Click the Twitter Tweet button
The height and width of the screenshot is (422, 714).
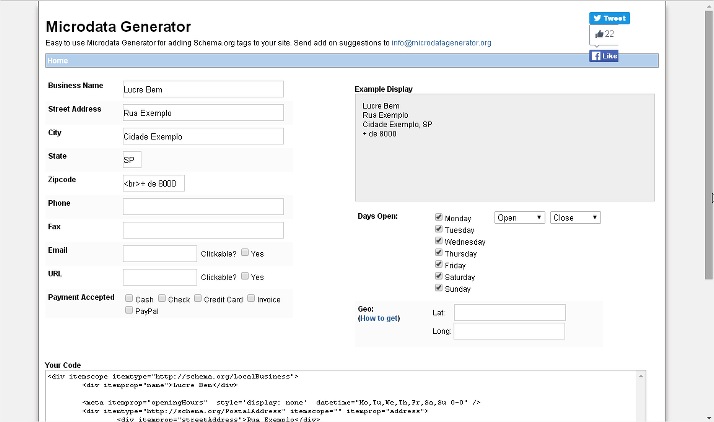coord(609,18)
